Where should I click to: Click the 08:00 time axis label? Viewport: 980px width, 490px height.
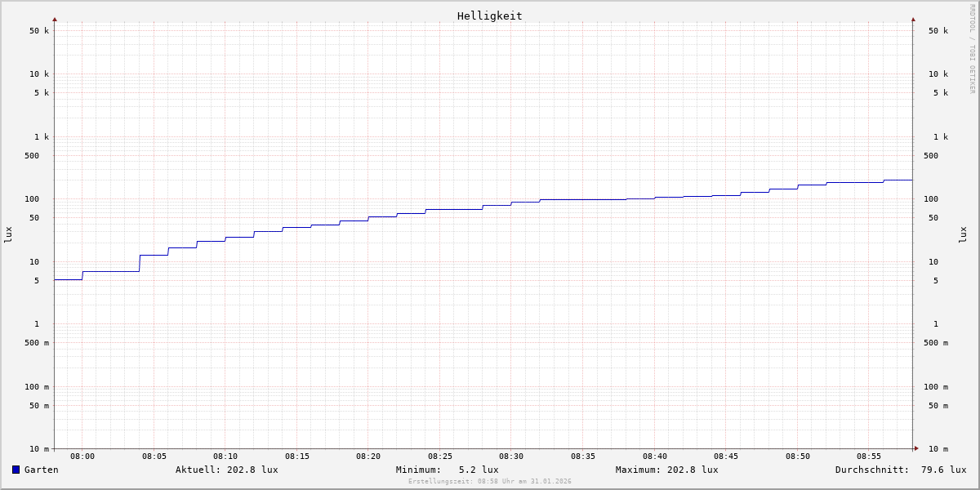tap(82, 457)
